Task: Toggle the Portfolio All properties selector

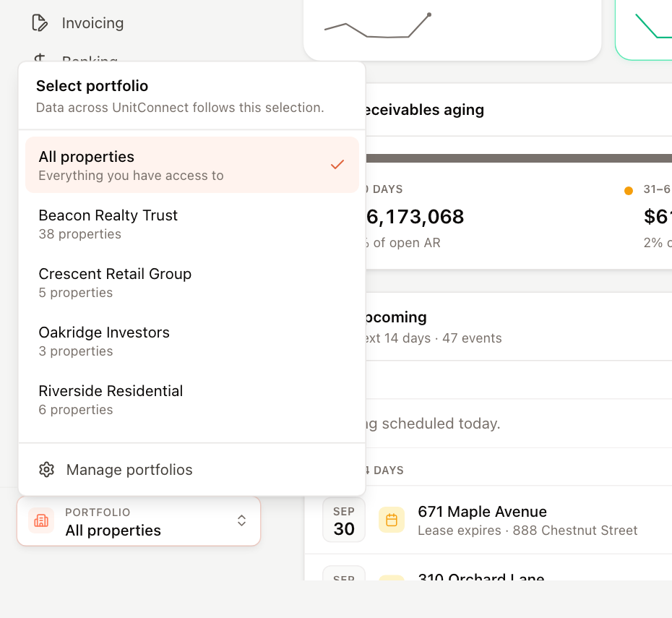Action: tap(139, 521)
